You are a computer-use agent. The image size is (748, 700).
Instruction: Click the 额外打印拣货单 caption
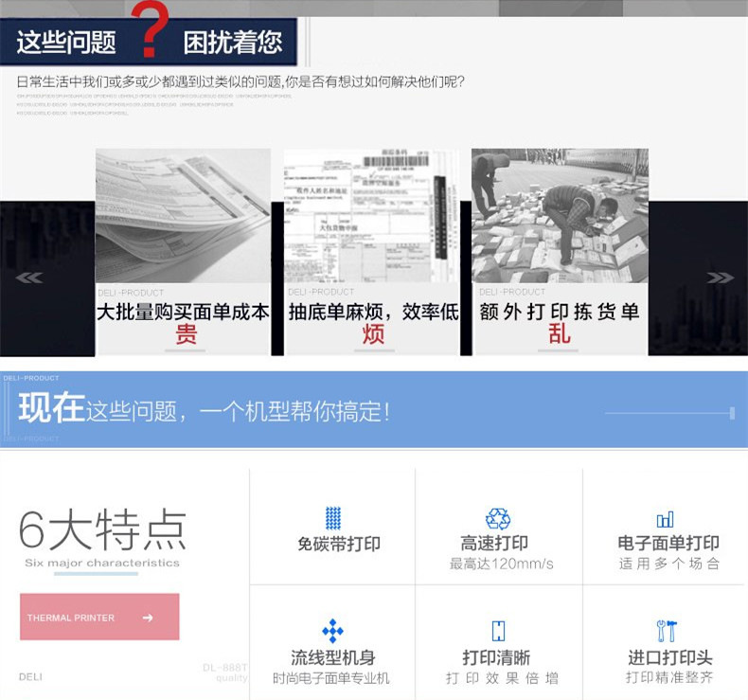pyautogui.click(x=559, y=312)
